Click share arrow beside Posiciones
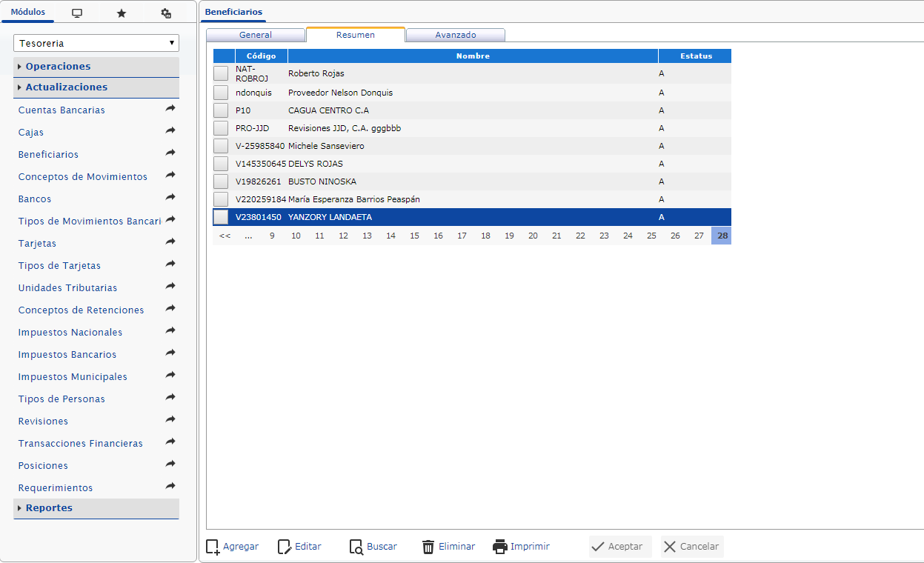This screenshot has width=924, height=563. pos(170,464)
